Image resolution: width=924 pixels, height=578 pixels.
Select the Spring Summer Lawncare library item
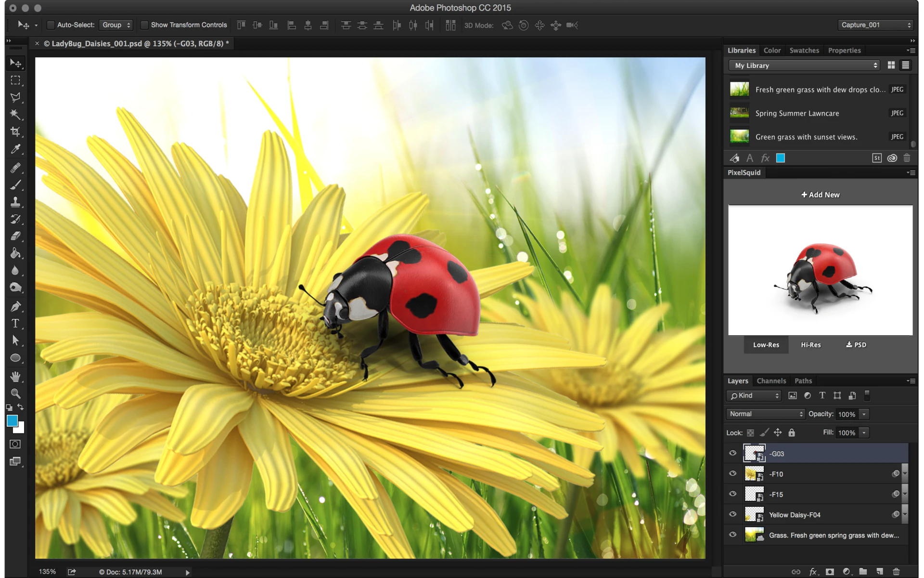797,113
